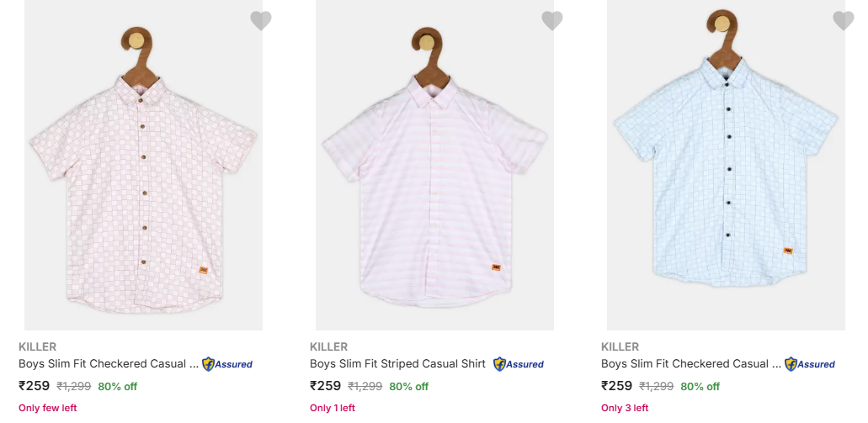The height and width of the screenshot is (423, 868).
Task: Toggle wishlist heart on striped shirt
Action: click(552, 21)
